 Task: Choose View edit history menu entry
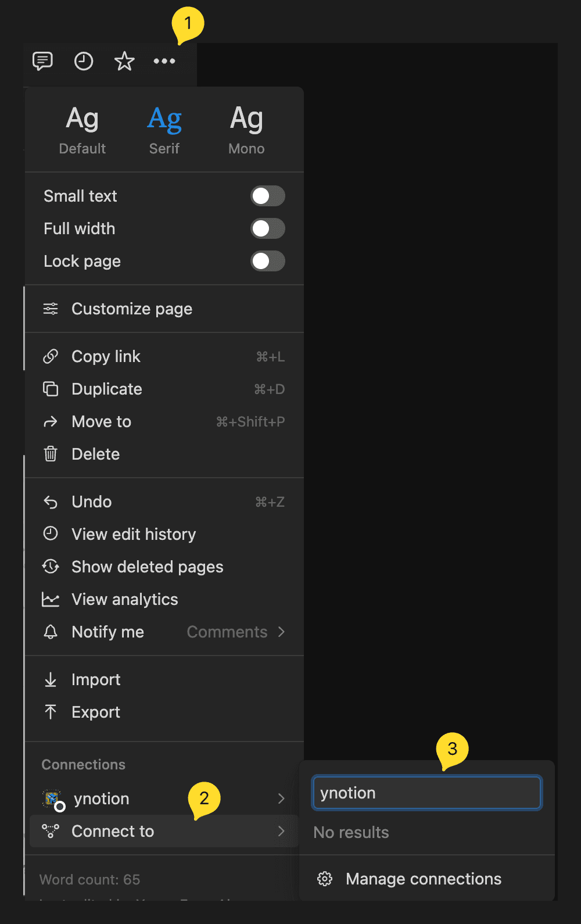click(x=134, y=535)
